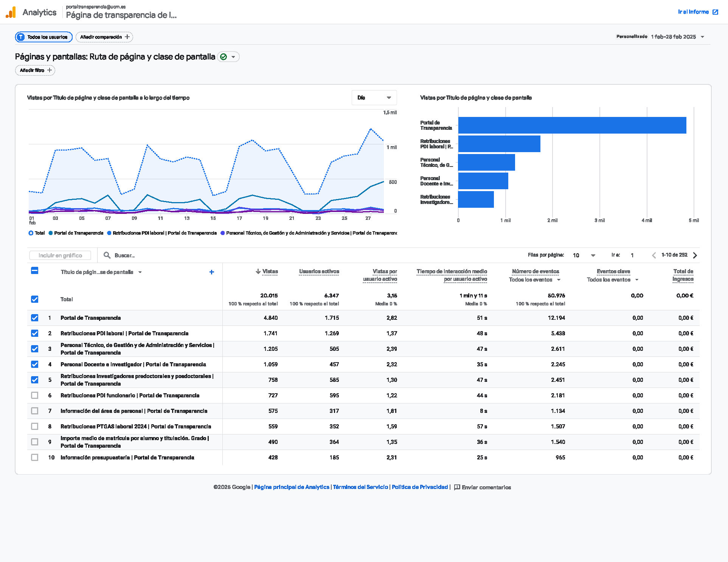The height and width of the screenshot is (562, 728).
Task: Sort by the Total de ingresos header
Action: coord(683,275)
